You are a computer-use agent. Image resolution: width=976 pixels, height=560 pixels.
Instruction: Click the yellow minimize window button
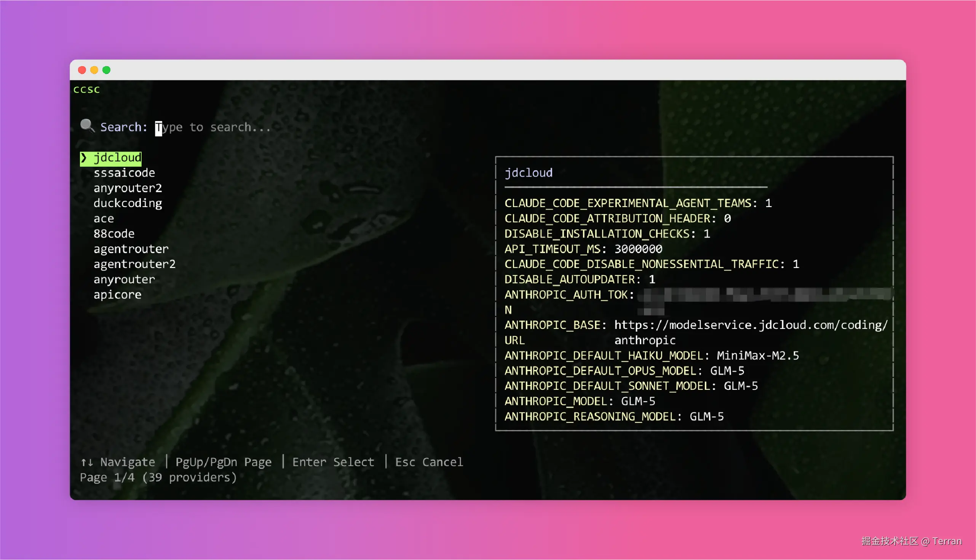tap(94, 70)
